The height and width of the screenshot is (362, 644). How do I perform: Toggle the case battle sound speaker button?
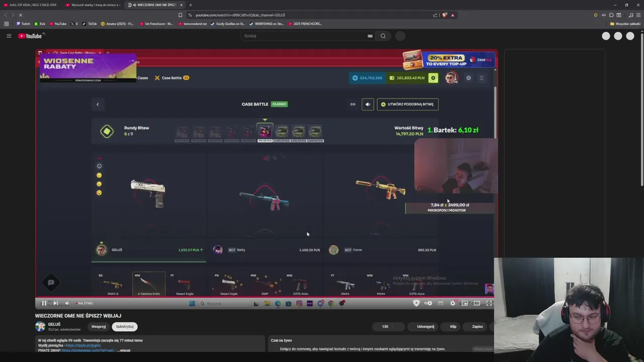[368, 104]
